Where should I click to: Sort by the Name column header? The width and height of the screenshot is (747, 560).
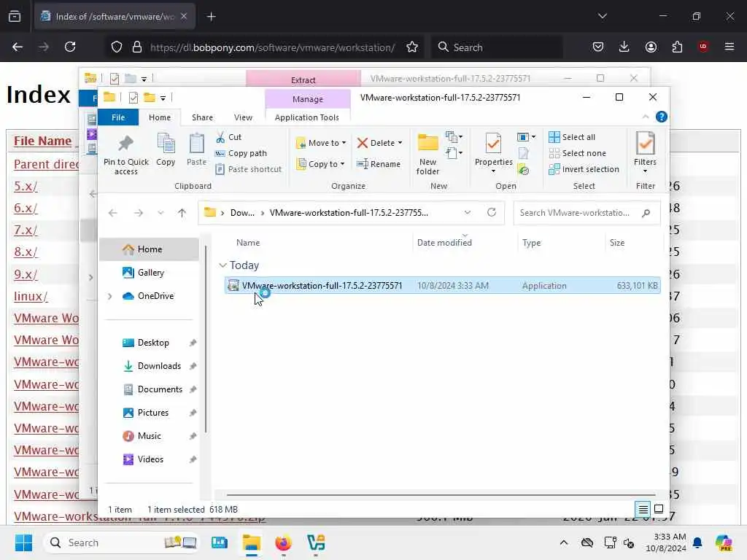(x=248, y=243)
